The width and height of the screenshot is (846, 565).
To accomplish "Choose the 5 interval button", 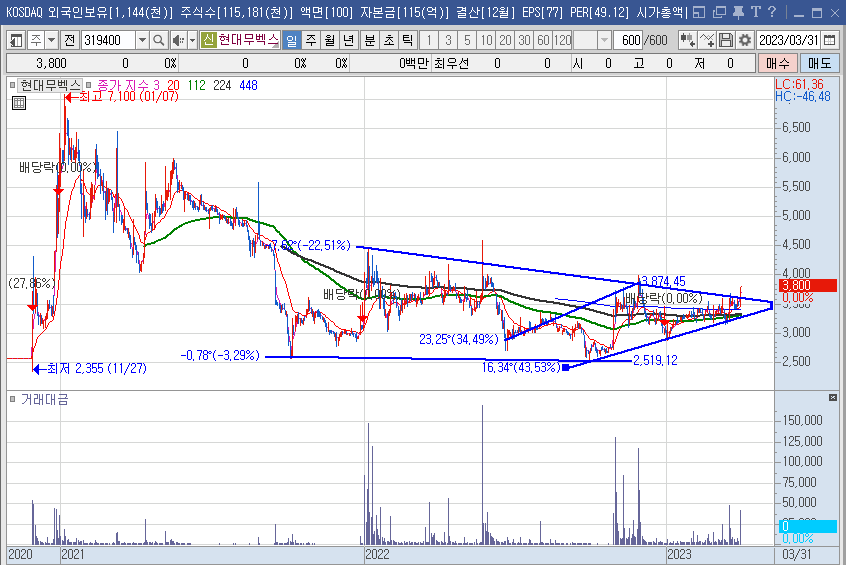I will pos(467,40).
